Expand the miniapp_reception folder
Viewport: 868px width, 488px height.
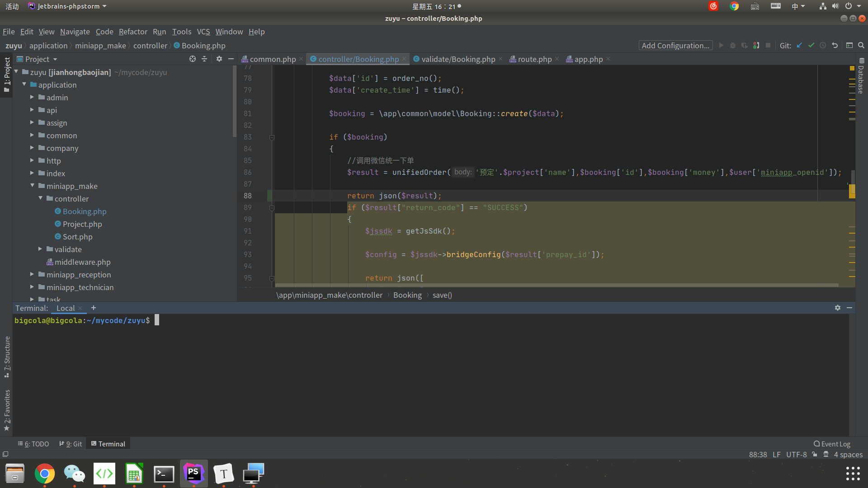point(32,274)
